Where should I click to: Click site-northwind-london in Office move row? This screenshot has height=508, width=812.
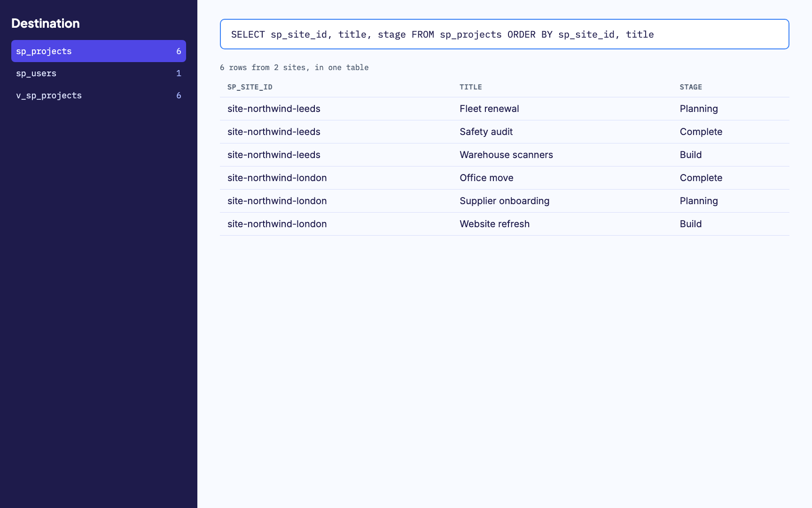pos(277,178)
